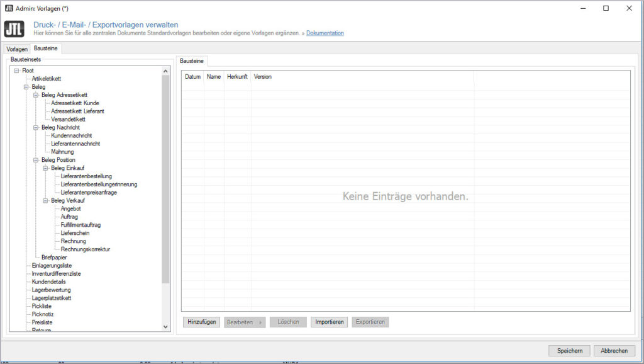Screen dimensions: 644x364
Task: Open the Dokumentation link
Action: pos(325,33)
